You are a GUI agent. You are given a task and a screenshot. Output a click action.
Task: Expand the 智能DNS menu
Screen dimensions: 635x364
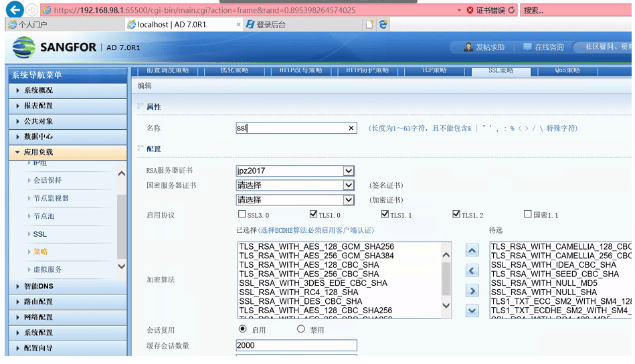pyautogui.click(x=68, y=286)
